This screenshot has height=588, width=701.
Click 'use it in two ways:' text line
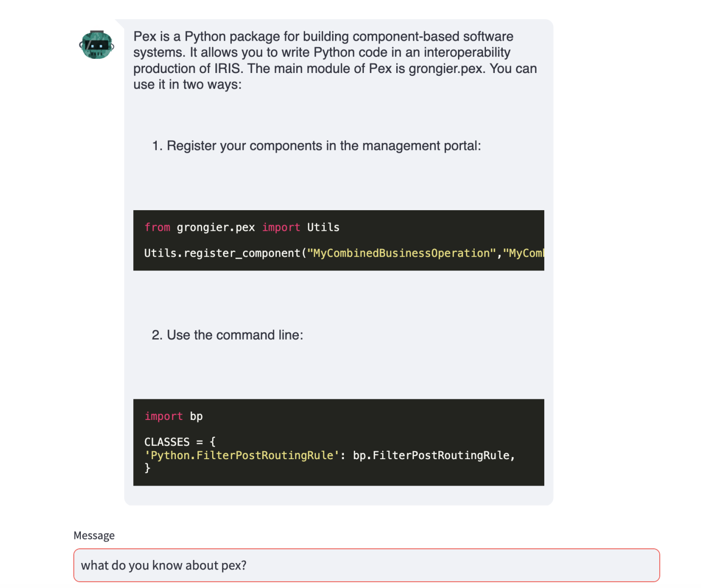coord(188,85)
